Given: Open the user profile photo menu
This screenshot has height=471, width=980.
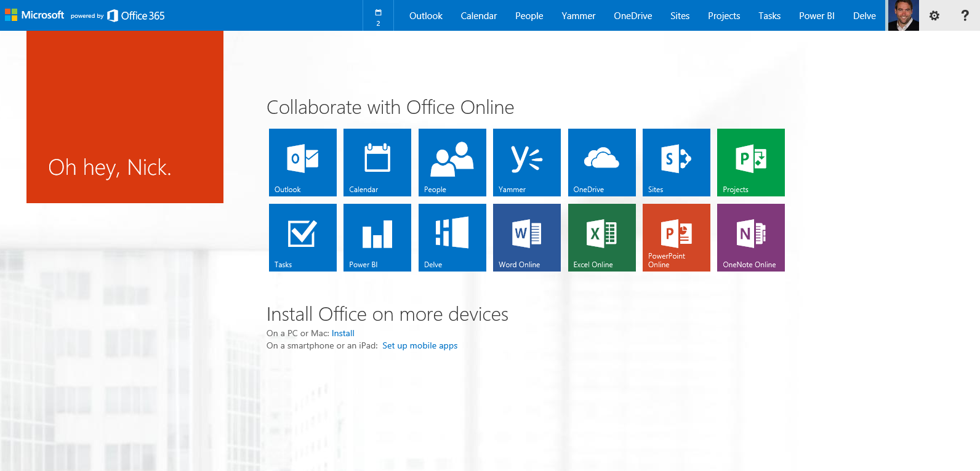Looking at the screenshot, I should click(903, 15).
